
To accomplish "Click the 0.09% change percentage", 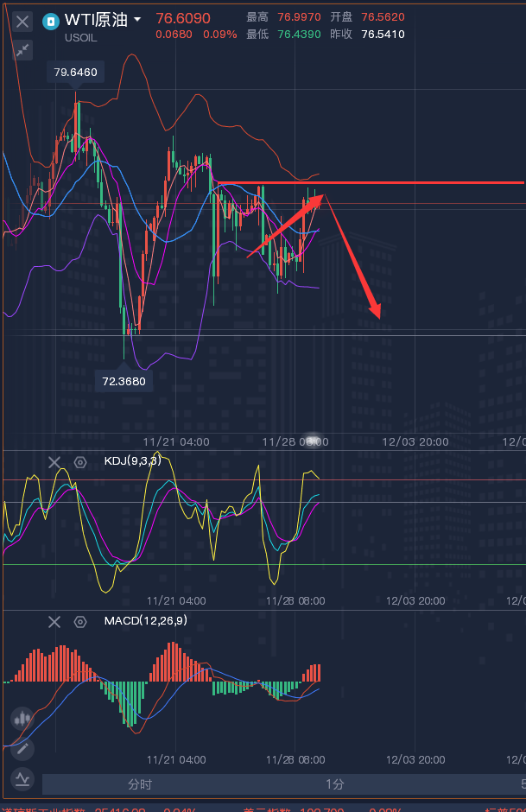I will coord(220,35).
